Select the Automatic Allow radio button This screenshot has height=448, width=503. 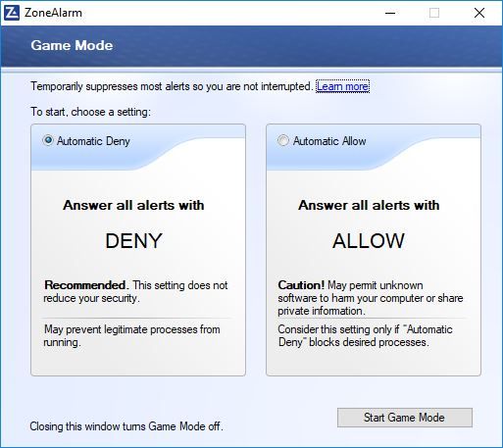click(283, 140)
